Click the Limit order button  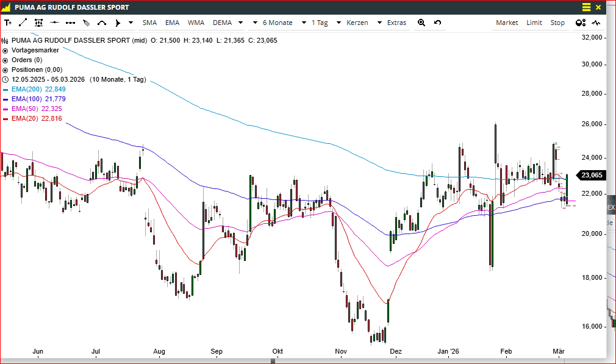pos(534,23)
